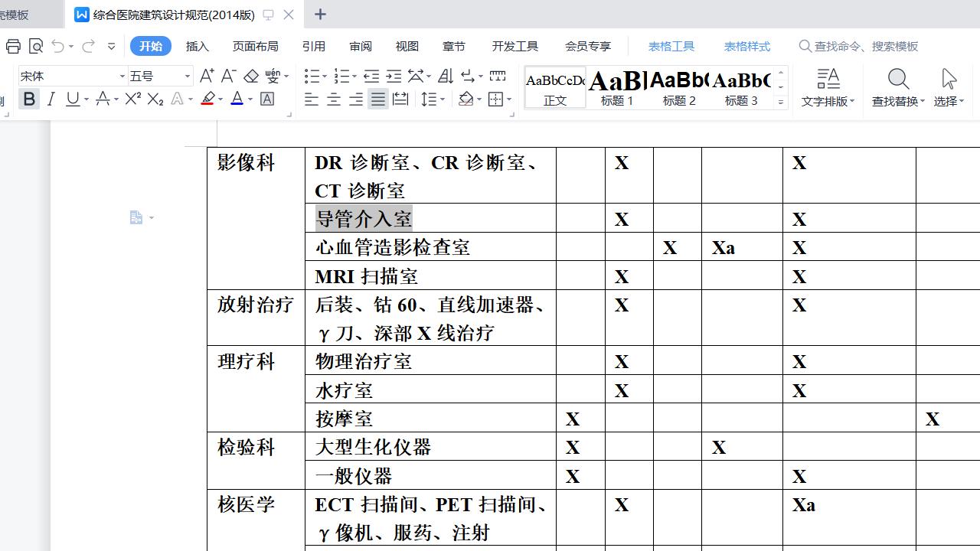Toggle underline formatting

[73, 99]
